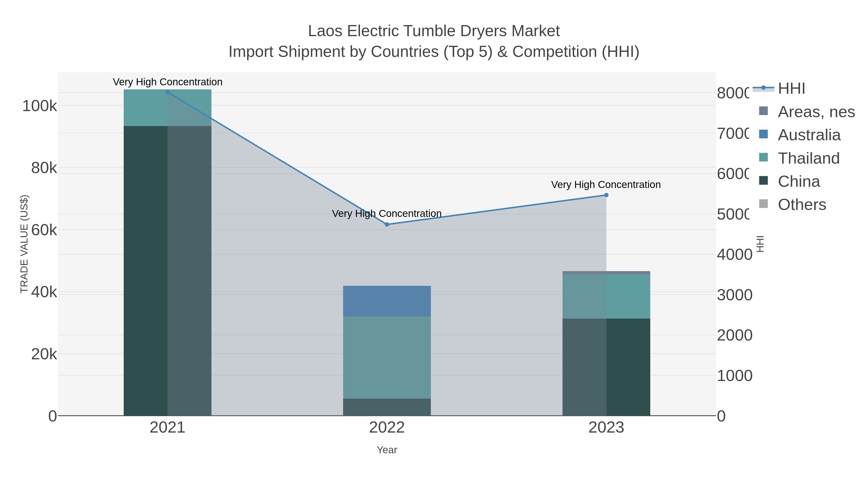Click the HHI right axis title
The height and width of the screenshot is (488, 868).
(x=760, y=244)
